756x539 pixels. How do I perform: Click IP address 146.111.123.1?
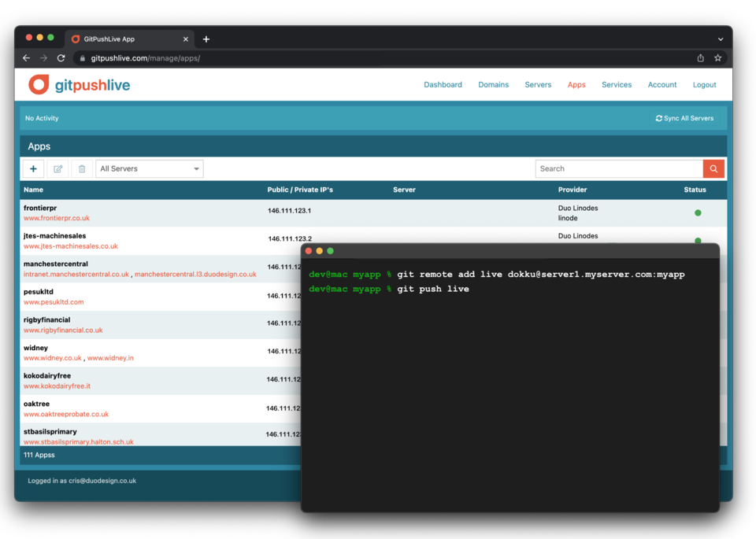click(x=289, y=211)
